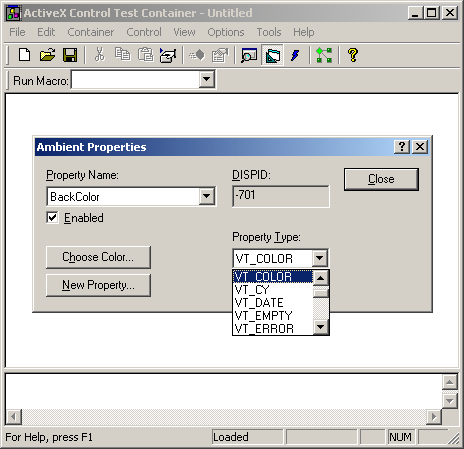Click the Ambient Properties toolbar icon
This screenshot has height=449, width=464.
coord(272,55)
